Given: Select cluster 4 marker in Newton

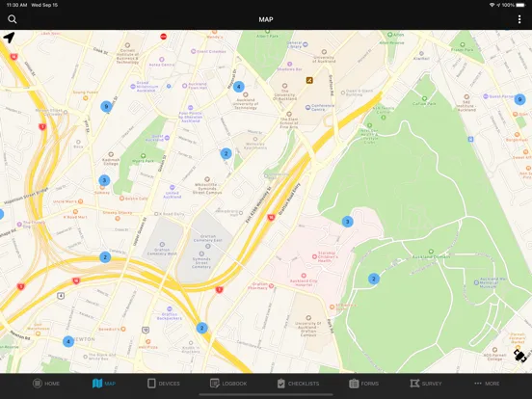Looking at the screenshot, I should pos(68,341).
